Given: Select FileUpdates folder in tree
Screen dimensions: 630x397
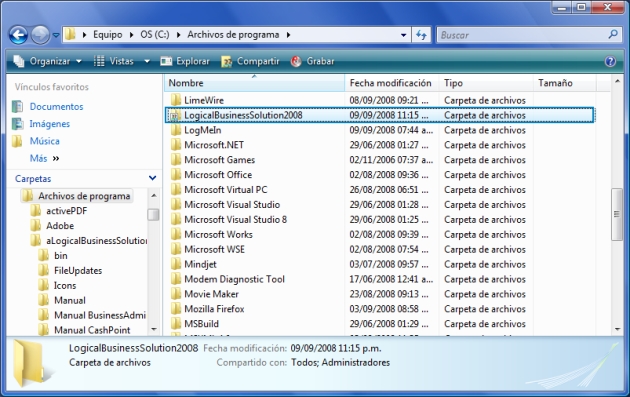Looking at the screenshot, I should [x=78, y=270].
